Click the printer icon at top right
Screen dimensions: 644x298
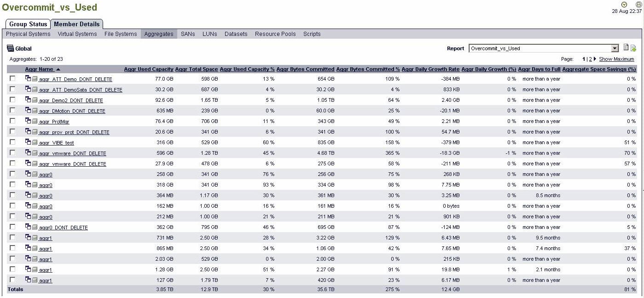[x=638, y=5]
